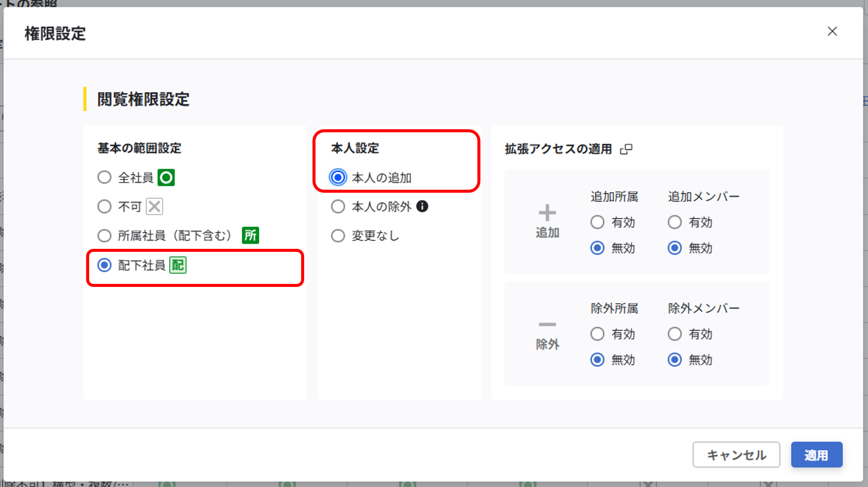The image size is (868, 487).
Task: Set 除外メンバー to 無効
Action: 675,360
